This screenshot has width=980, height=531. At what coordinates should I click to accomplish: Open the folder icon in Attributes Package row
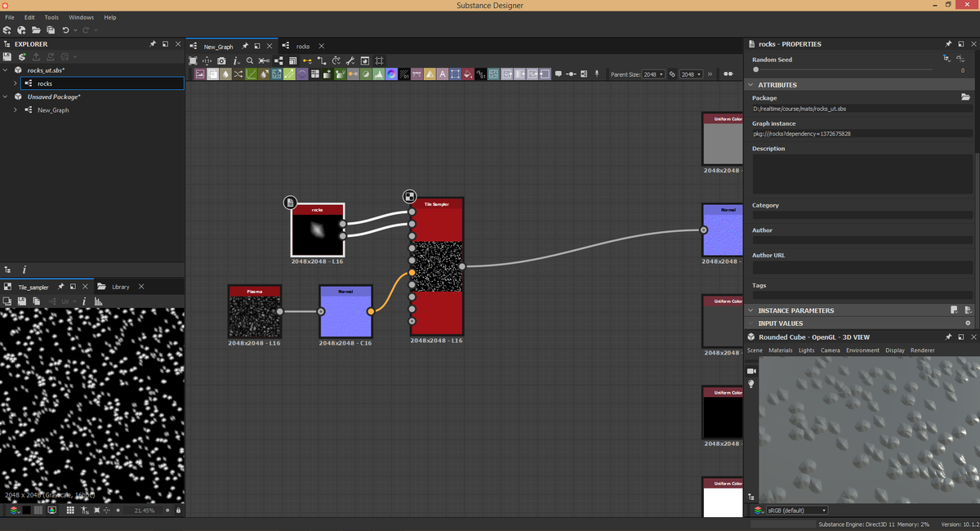(965, 97)
